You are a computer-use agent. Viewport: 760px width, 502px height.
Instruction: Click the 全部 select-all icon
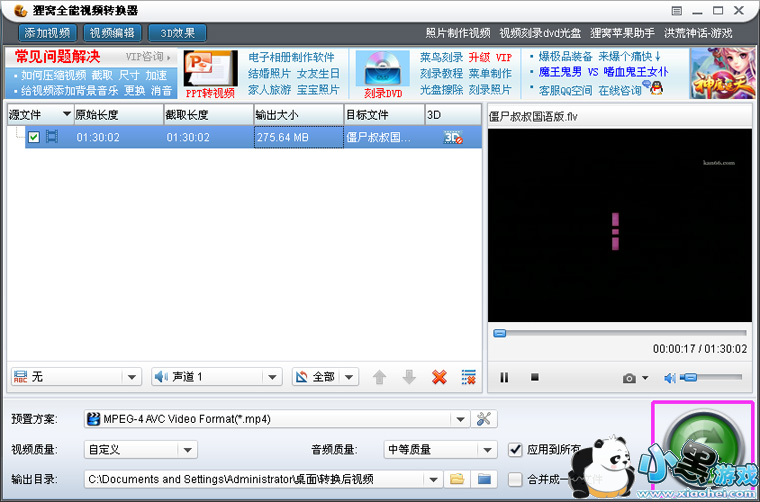(301, 376)
